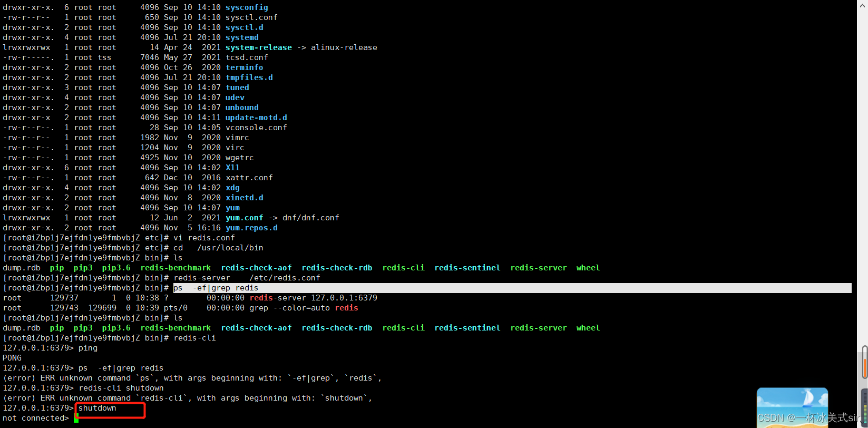Select the systemd directory name

coord(242,37)
